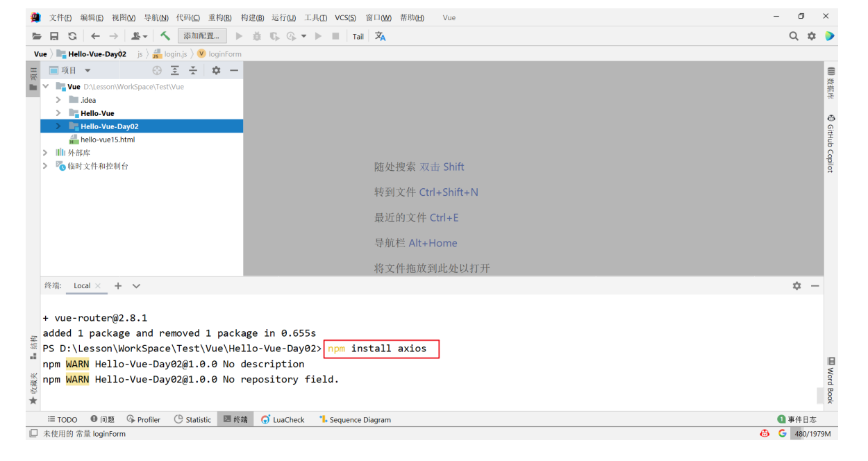Expand the Hello-Vue-Day02 folder arrow
The height and width of the screenshot is (461, 868).
coord(59,126)
